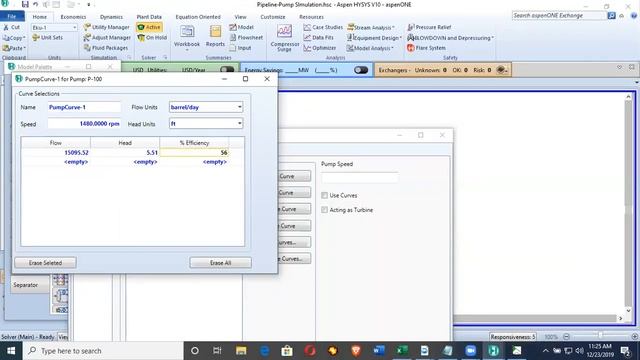This screenshot has height=360, width=640.
Task: Open Compressor Surge analysis
Action: [x=284, y=38]
